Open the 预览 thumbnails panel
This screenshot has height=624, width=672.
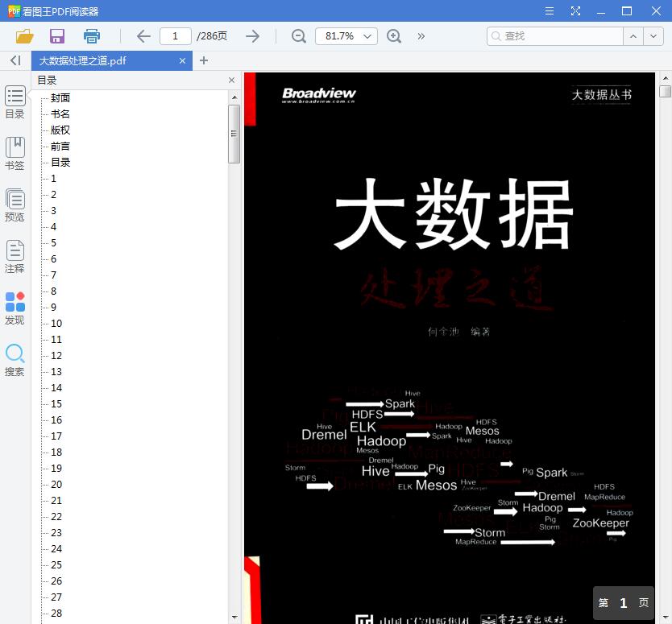15,205
